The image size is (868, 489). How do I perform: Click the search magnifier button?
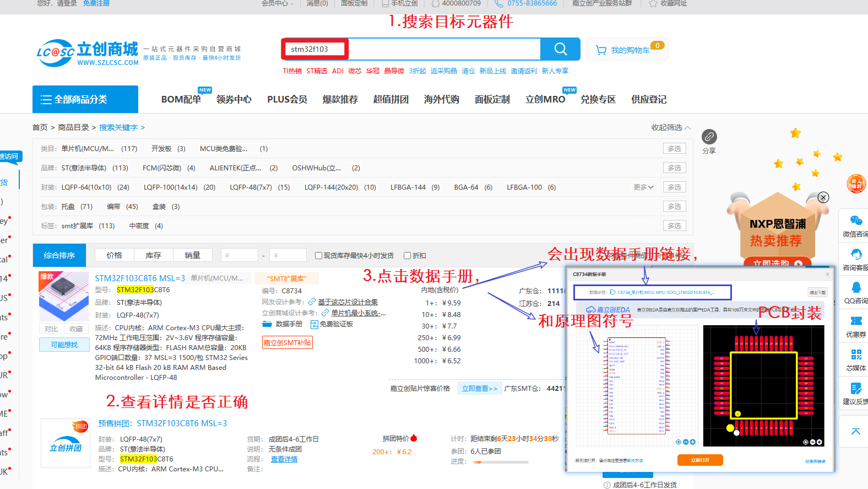click(560, 49)
